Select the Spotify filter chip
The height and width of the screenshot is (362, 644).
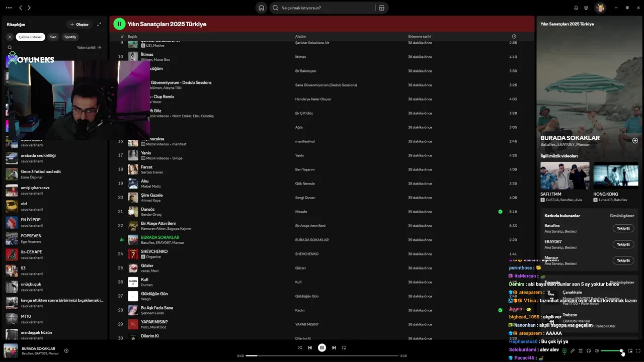tap(70, 37)
